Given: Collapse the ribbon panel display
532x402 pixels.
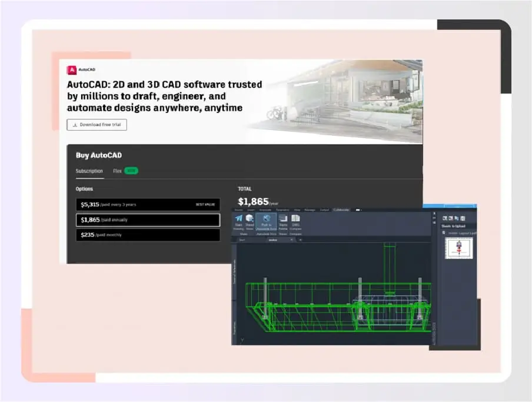Looking at the screenshot, I should coord(361,210).
